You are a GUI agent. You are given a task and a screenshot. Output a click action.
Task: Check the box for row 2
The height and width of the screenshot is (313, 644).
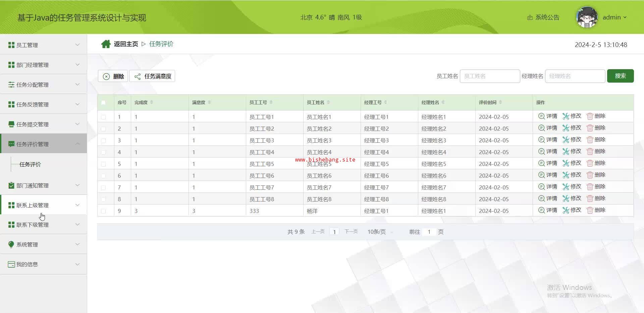click(x=103, y=129)
